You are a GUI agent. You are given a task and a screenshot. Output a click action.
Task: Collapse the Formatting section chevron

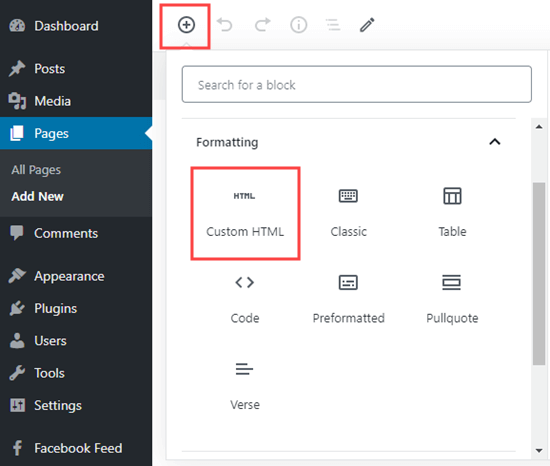click(x=495, y=142)
